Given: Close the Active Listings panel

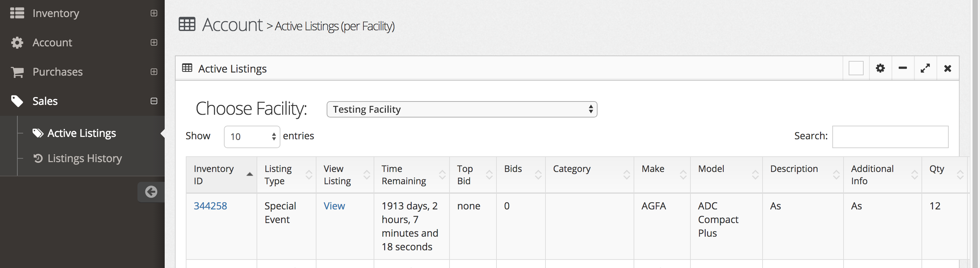Looking at the screenshot, I should point(947,68).
